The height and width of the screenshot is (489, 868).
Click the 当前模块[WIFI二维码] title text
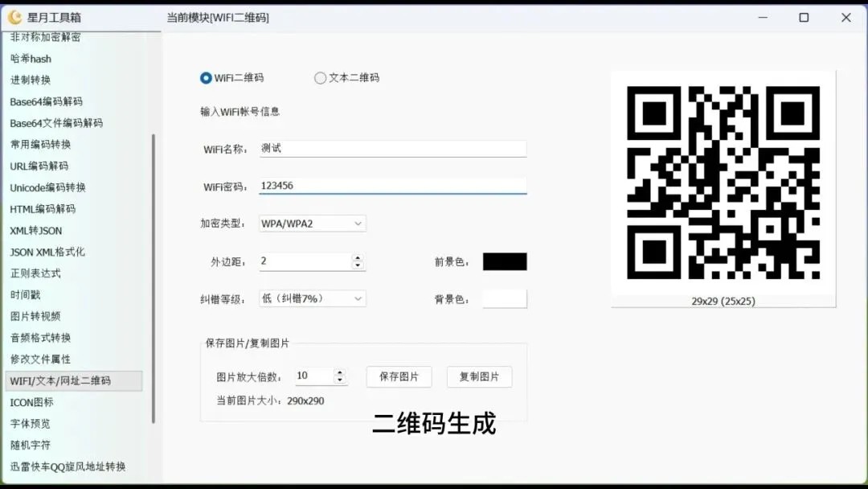pyautogui.click(x=218, y=18)
